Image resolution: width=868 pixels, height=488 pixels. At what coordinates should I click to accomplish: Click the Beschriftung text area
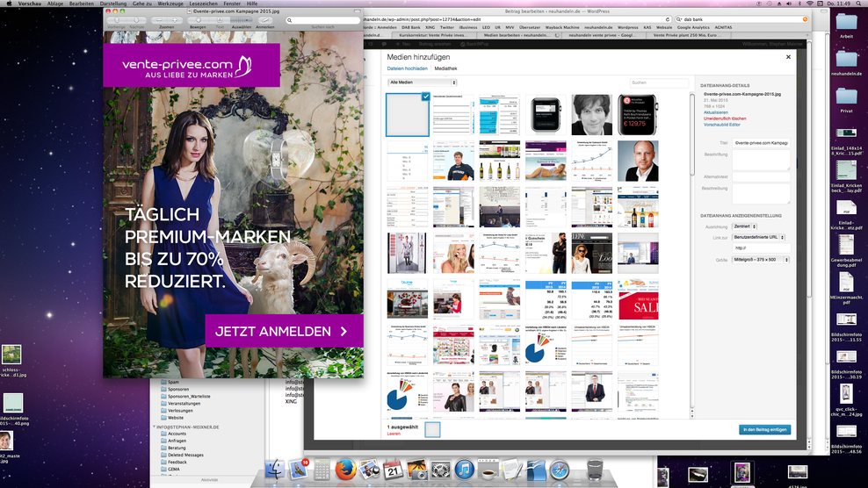[761, 160]
